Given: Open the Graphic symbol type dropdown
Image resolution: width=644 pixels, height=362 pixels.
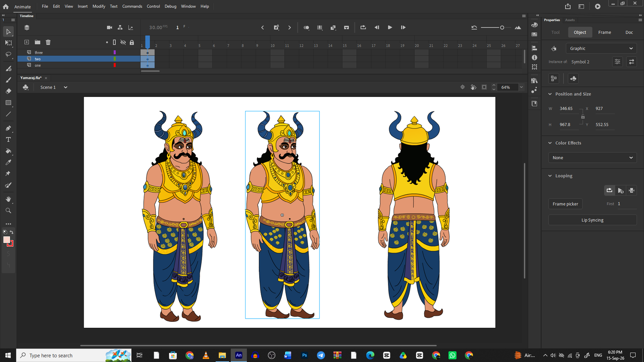Looking at the screenshot, I should click(x=601, y=48).
